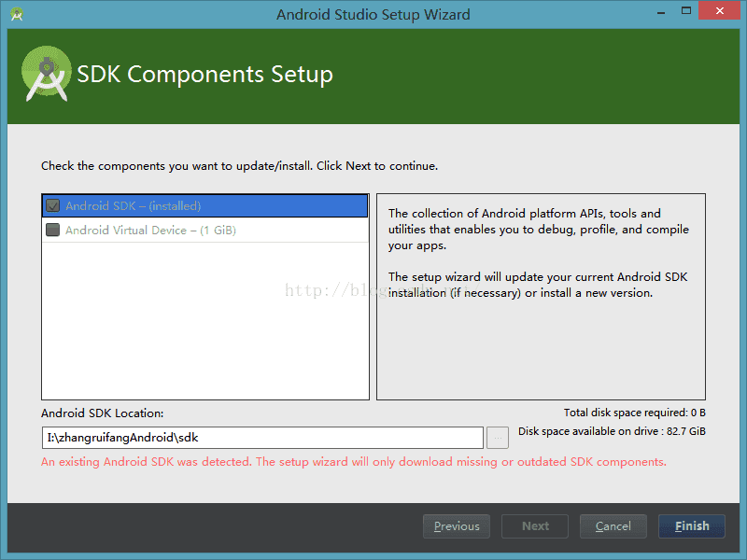747x560 pixels.
Task: Open the SDK location browse (…) button
Action: (x=498, y=438)
